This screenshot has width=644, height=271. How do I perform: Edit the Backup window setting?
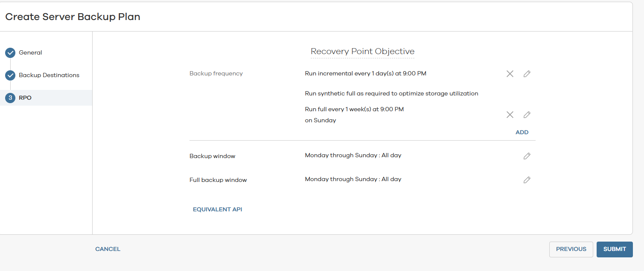(x=527, y=156)
